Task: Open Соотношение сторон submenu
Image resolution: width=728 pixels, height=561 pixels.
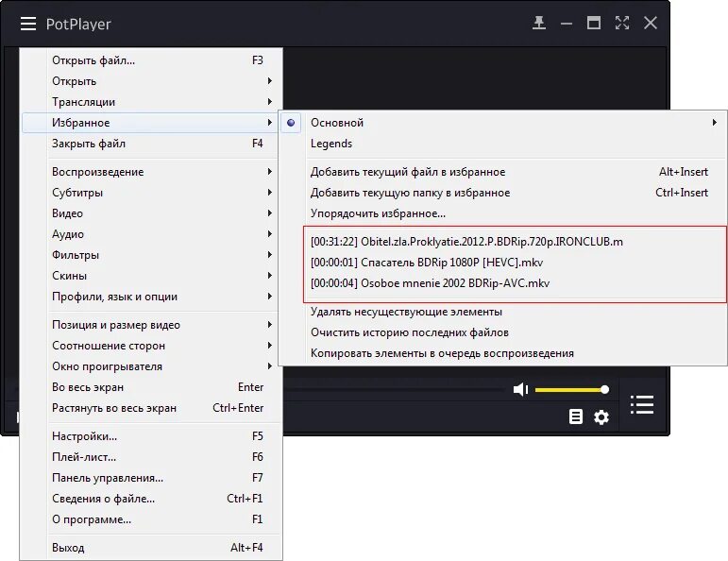Action: pyautogui.click(x=152, y=346)
